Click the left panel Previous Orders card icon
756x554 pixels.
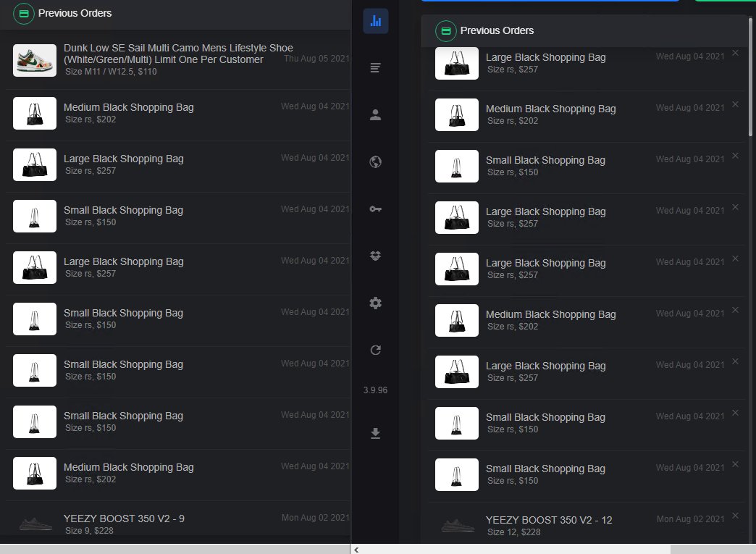[24, 14]
